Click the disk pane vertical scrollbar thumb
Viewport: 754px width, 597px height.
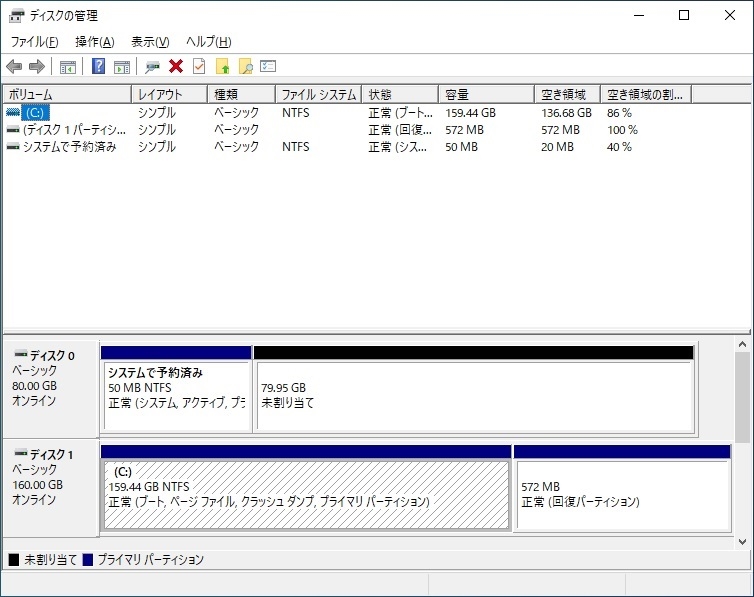[x=742, y=397]
